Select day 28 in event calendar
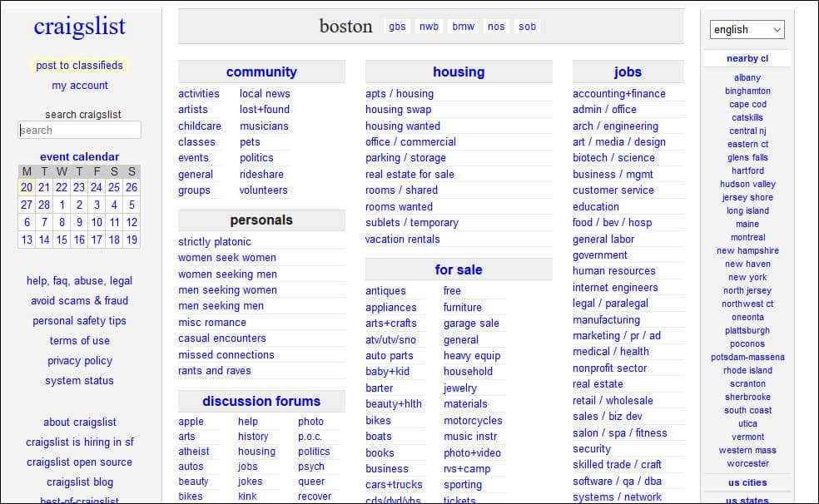The image size is (819, 504). click(x=44, y=205)
